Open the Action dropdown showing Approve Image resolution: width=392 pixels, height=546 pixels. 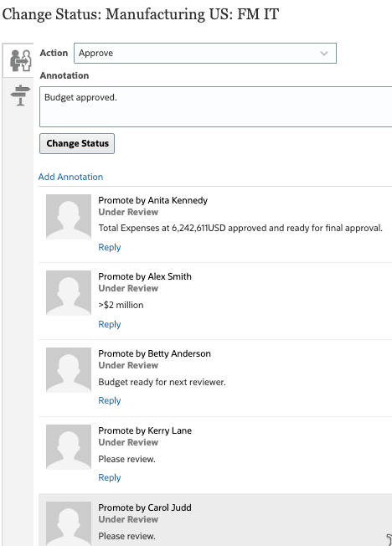pos(205,54)
